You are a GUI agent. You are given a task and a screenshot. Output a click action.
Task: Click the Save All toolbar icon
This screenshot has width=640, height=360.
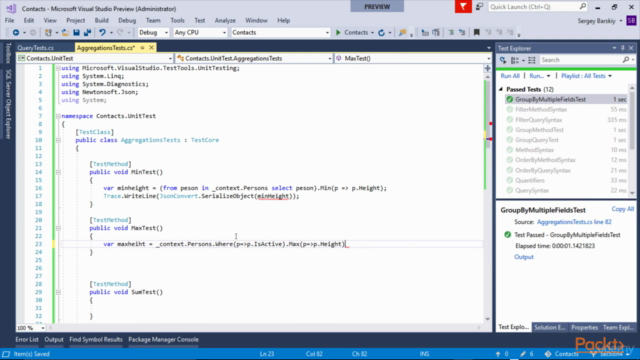coord(87,33)
